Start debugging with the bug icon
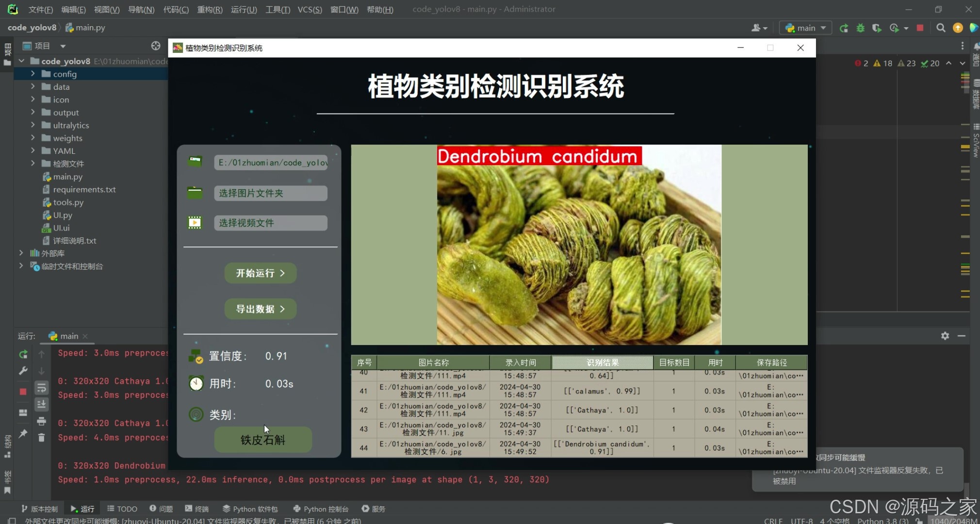This screenshot has width=980, height=524. tap(861, 28)
